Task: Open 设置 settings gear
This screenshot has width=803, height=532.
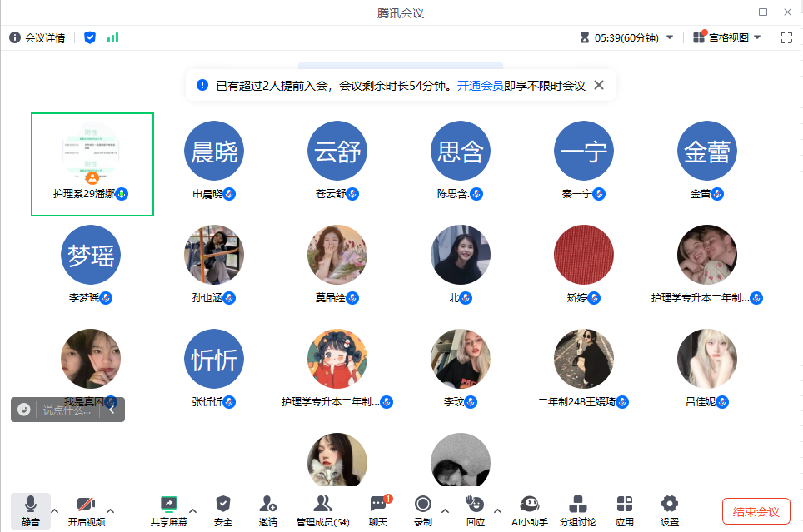Action: (669, 509)
